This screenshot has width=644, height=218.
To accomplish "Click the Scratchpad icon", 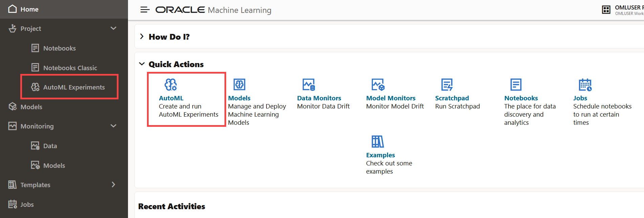I will (447, 84).
